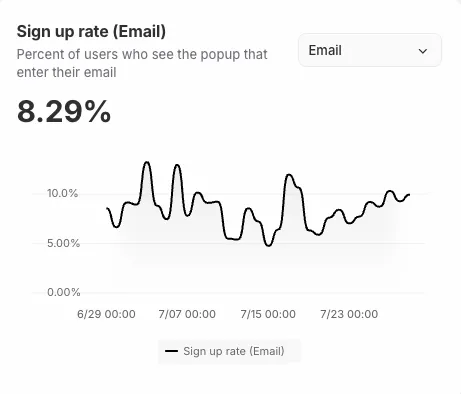Click the lowest dip in the chart line
The height and width of the screenshot is (394, 461).
pyautogui.click(x=269, y=245)
